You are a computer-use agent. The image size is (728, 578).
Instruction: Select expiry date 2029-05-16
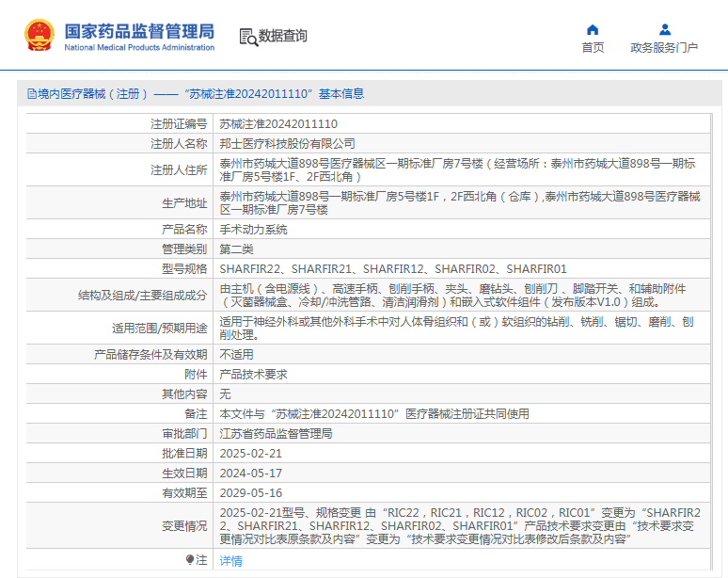(x=251, y=493)
